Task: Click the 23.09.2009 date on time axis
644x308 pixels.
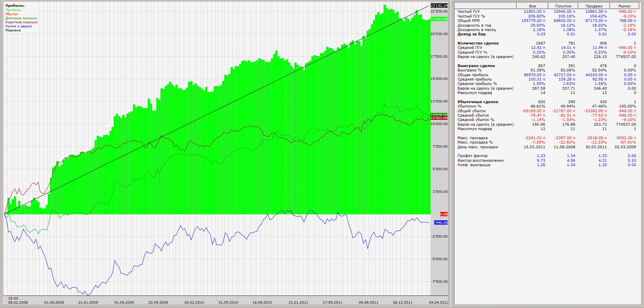Action: coord(158,303)
